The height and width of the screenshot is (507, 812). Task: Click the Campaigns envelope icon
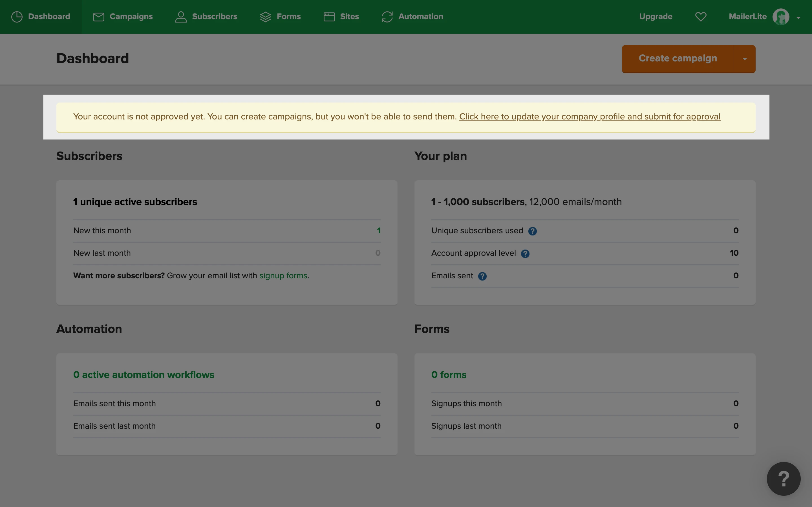pos(98,16)
